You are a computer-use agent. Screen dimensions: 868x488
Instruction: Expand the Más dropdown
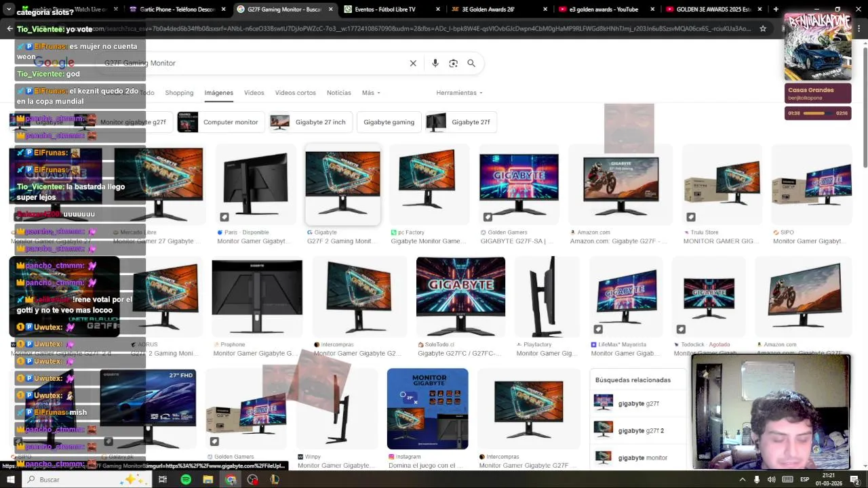(x=371, y=93)
